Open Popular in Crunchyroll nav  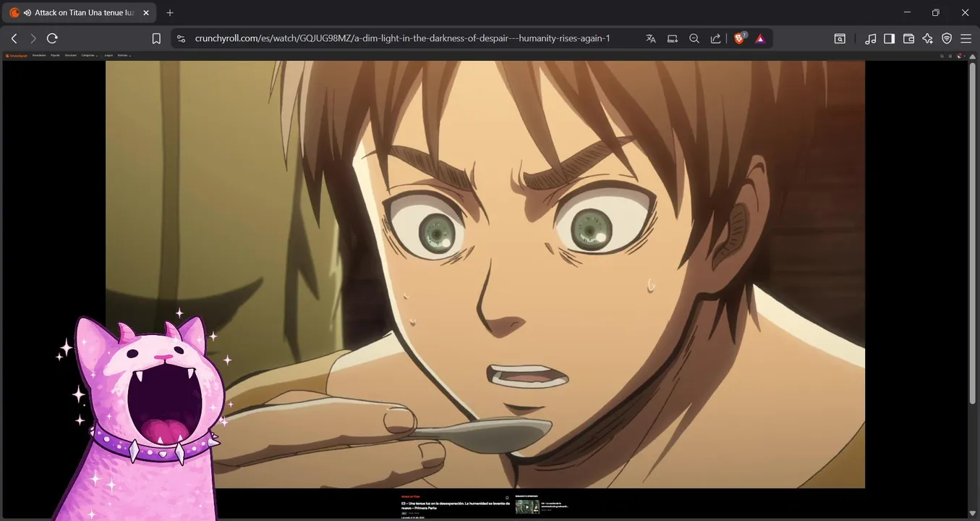(55, 55)
